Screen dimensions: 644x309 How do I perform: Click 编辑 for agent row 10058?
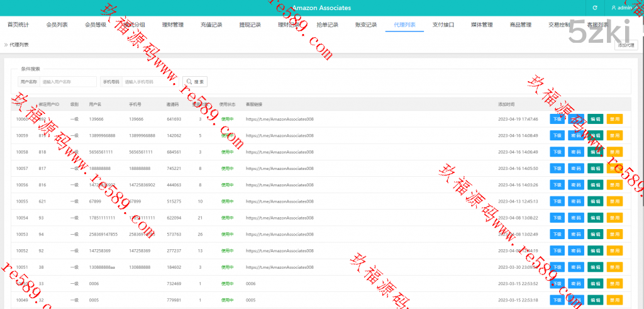tap(595, 152)
